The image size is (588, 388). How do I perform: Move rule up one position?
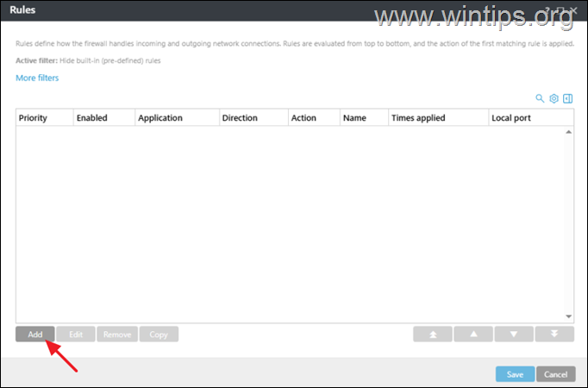click(473, 334)
